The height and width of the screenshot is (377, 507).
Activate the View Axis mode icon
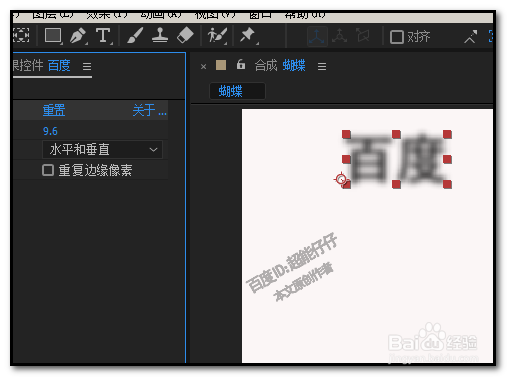point(363,35)
